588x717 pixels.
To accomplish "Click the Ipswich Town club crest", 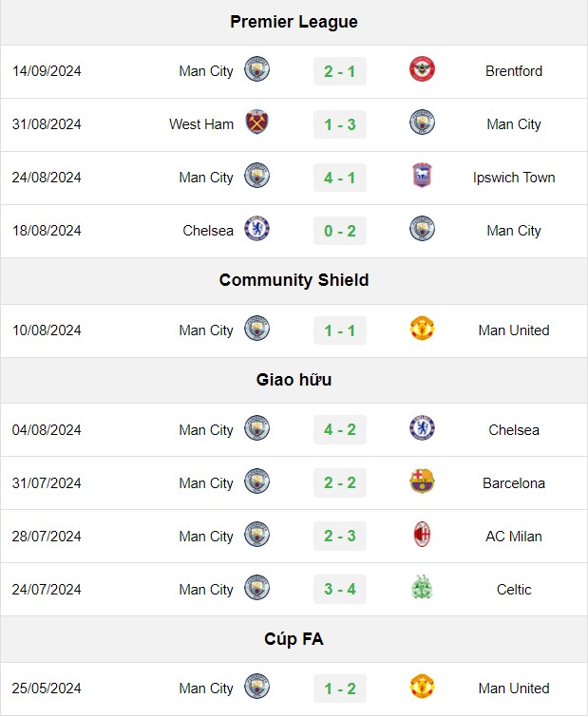I will tap(422, 176).
